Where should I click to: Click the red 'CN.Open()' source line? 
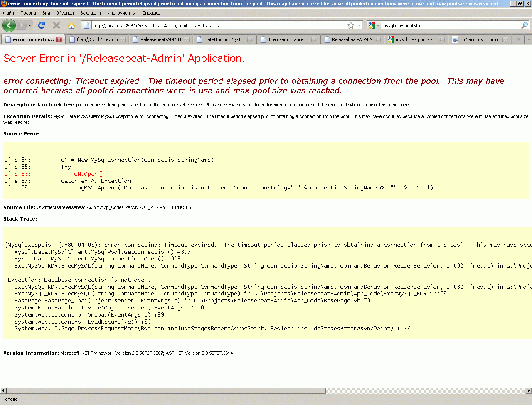(x=89, y=174)
